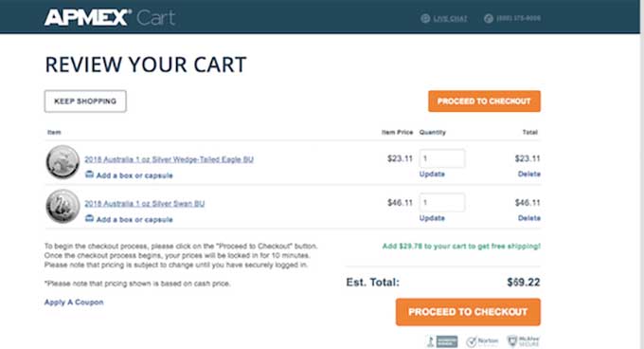644x349 pixels.
Task: Click the BBB accredited badge
Action: [442, 341]
